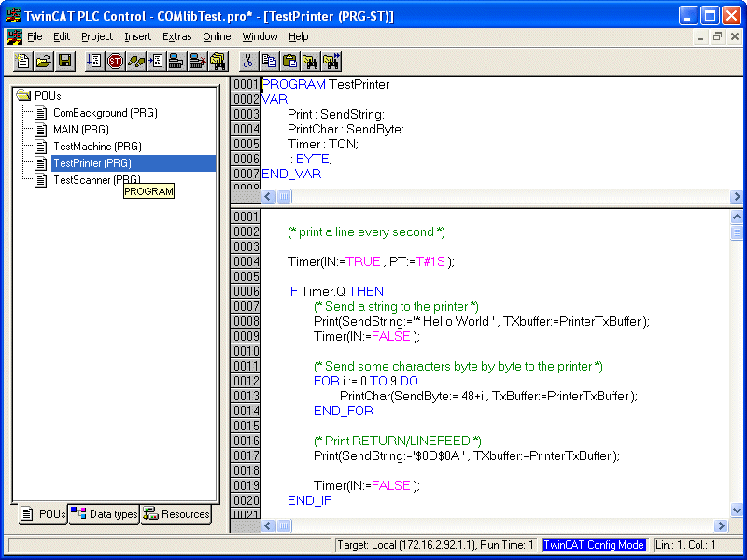The height and width of the screenshot is (560, 747).
Task: Click the 'PrintChar : SendByte;' declaration line
Action: (x=345, y=129)
